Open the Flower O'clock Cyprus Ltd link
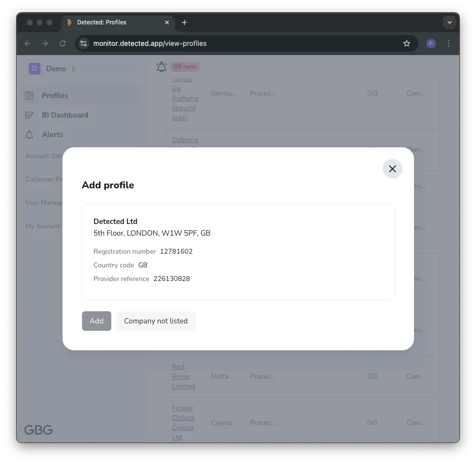 [x=183, y=423]
